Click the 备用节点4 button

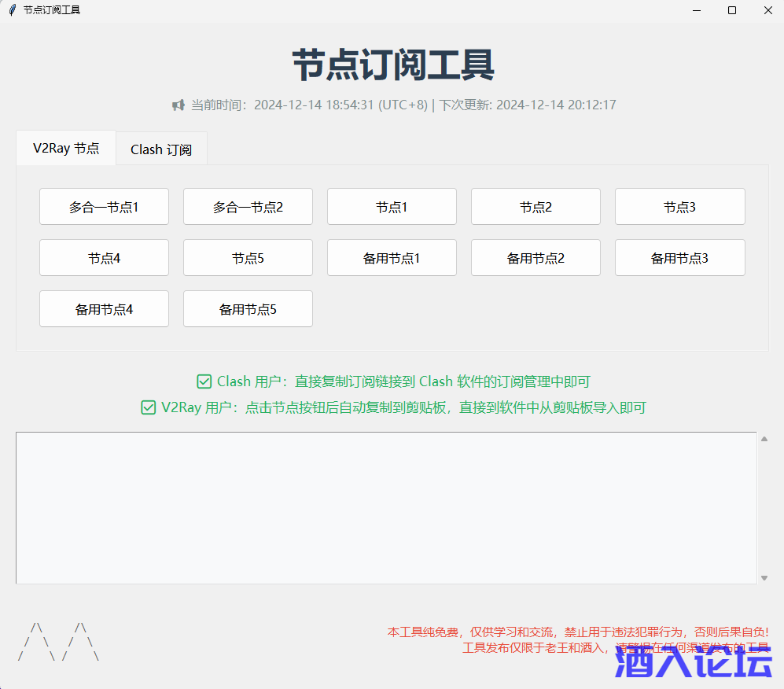click(104, 308)
